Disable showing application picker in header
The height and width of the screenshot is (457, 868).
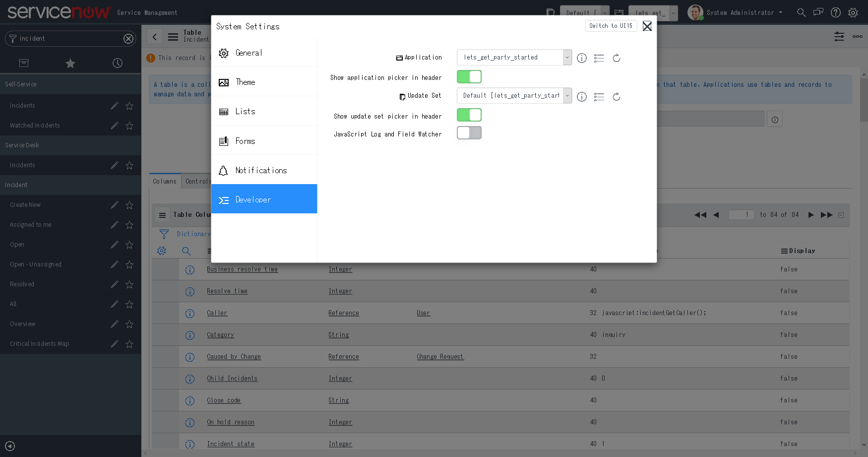click(469, 76)
